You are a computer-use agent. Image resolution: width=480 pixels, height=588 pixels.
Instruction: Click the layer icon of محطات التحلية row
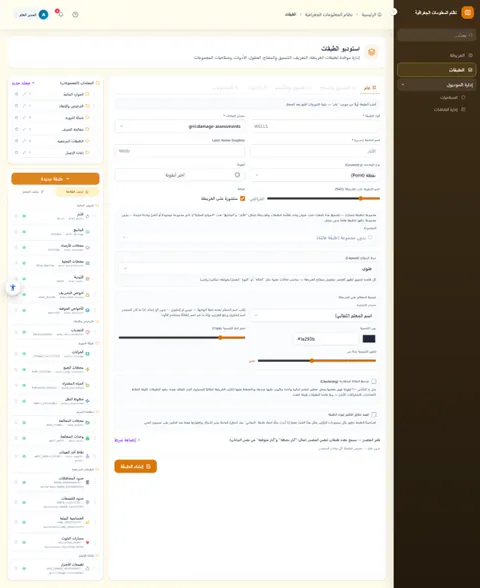(x=87, y=263)
